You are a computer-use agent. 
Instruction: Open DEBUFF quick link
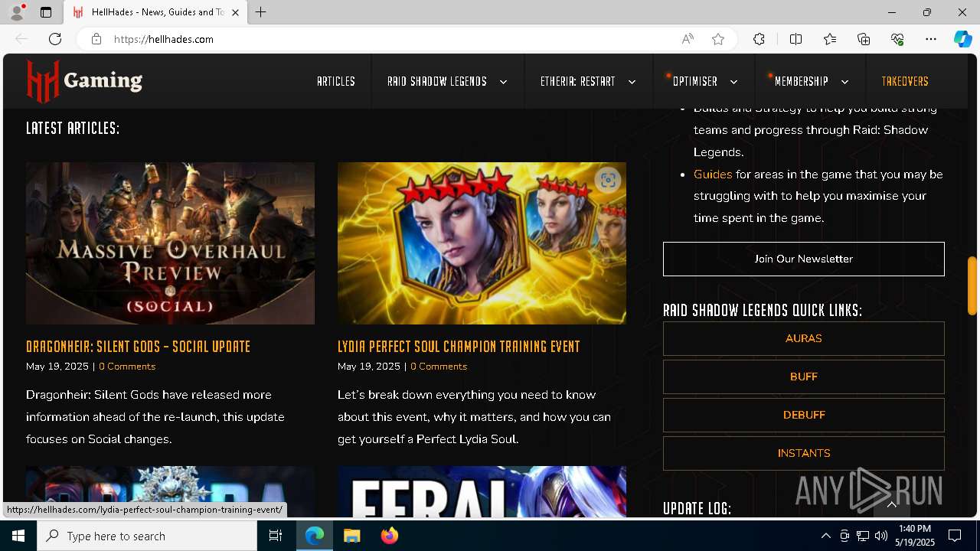coord(804,415)
